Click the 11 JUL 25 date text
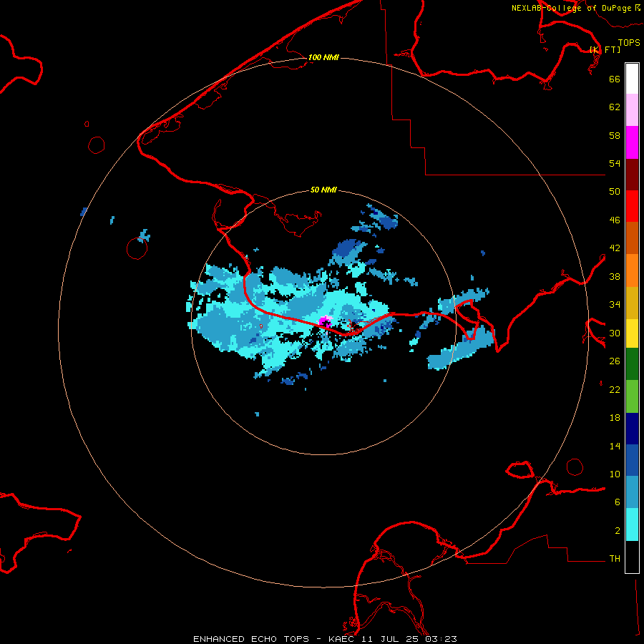 [x=391, y=639]
